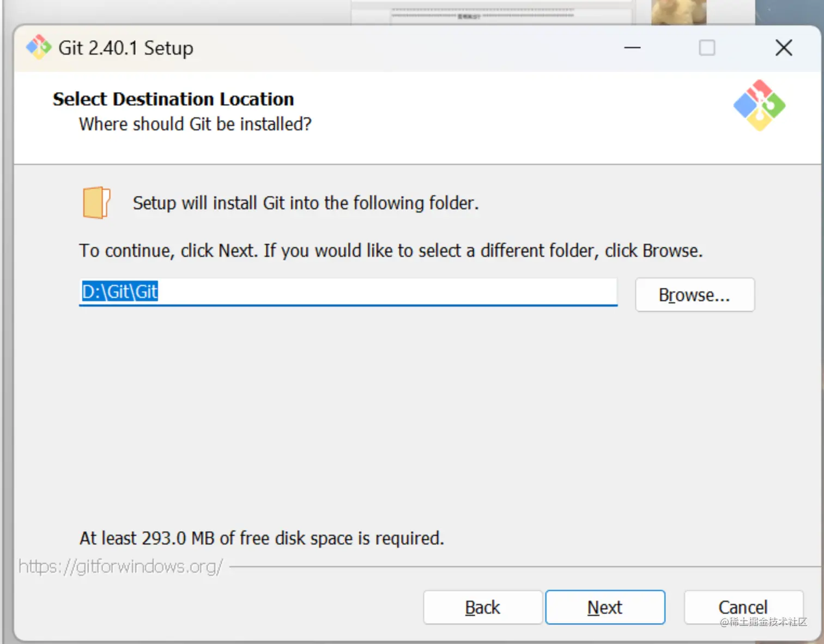This screenshot has height=644, width=824.
Task: Open the gitforwindows.org link
Action: click(120, 567)
